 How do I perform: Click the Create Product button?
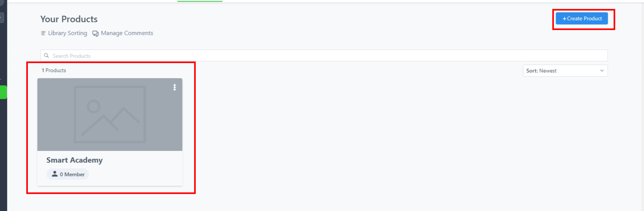point(582,19)
